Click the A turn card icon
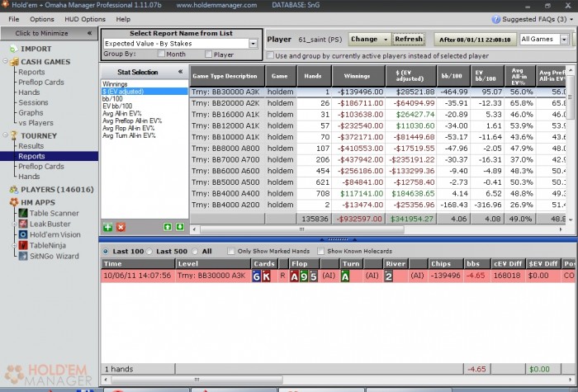The image size is (578, 392). tap(345, 276)
